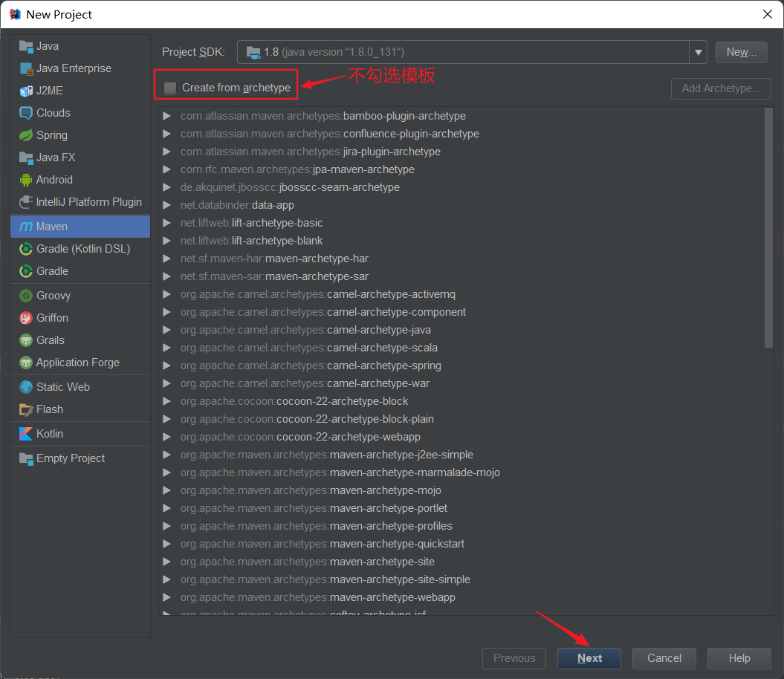Expand the cocoon-22-archetype-webapp node
Image resolution: width=784 pixels, height=679 pixels.
(x=167, y=437)
